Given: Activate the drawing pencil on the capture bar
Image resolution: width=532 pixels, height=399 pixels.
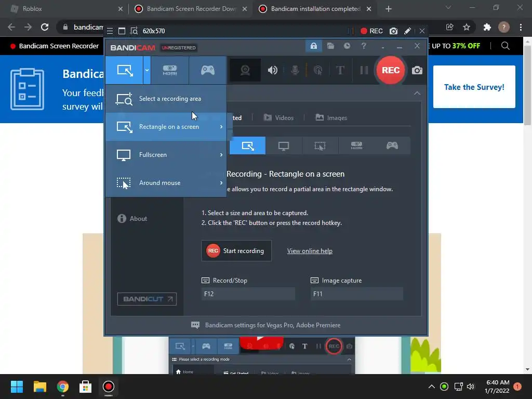Looking at the screenshot, I should [407, 31].
